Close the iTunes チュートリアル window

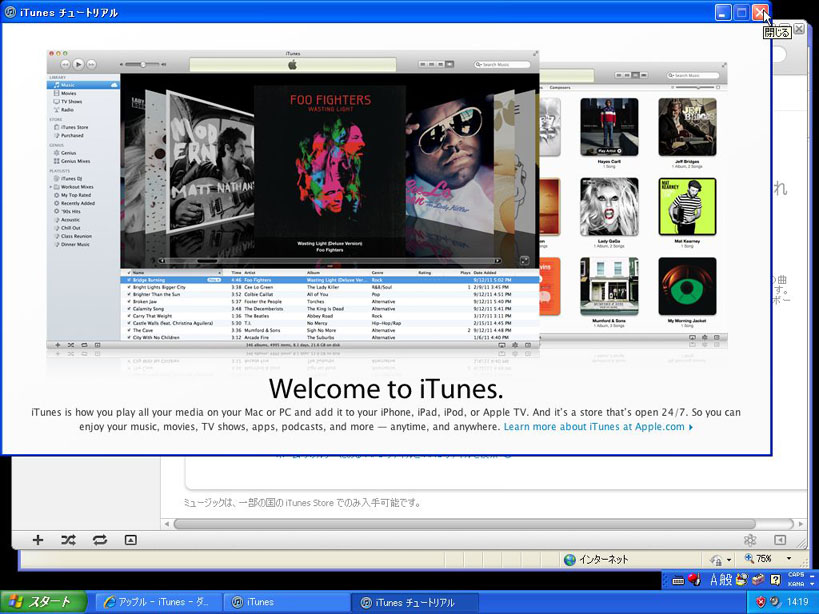click(760, 13)
